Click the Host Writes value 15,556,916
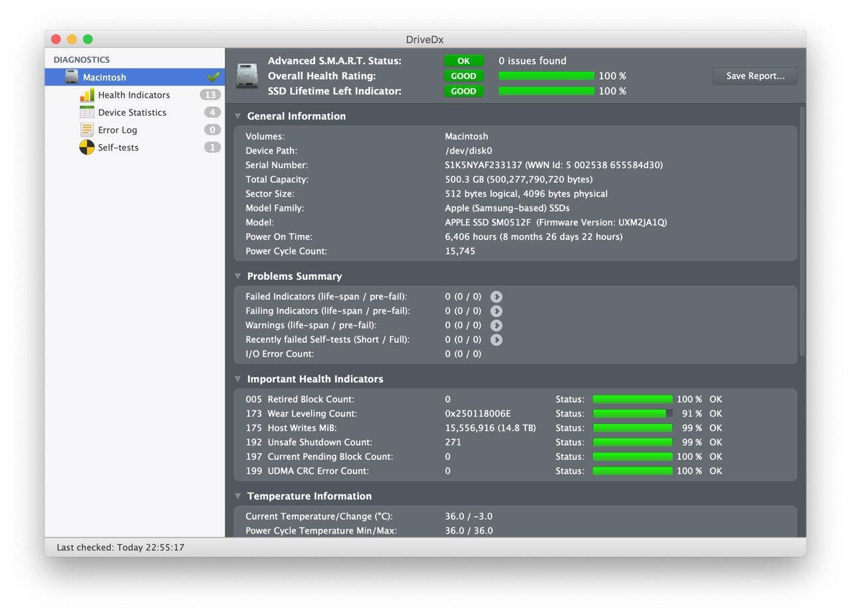851x616 pixels. pyautogui.click(x=491, y=428)
